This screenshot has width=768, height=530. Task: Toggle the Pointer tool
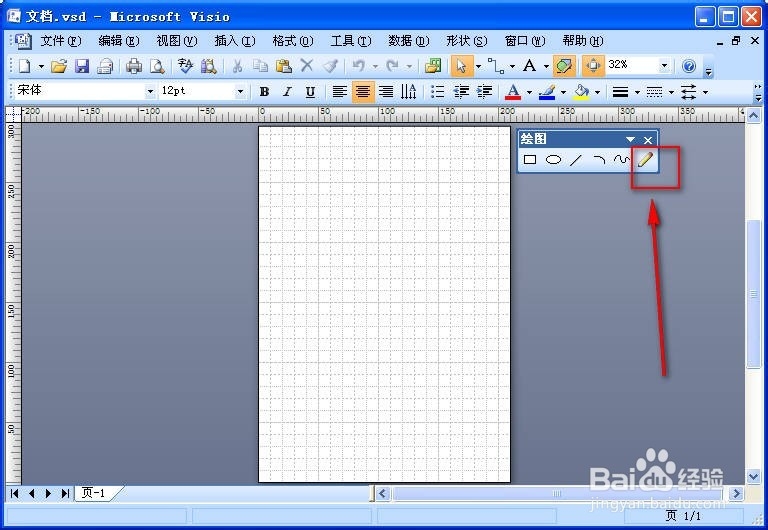[x=461, y=66]
